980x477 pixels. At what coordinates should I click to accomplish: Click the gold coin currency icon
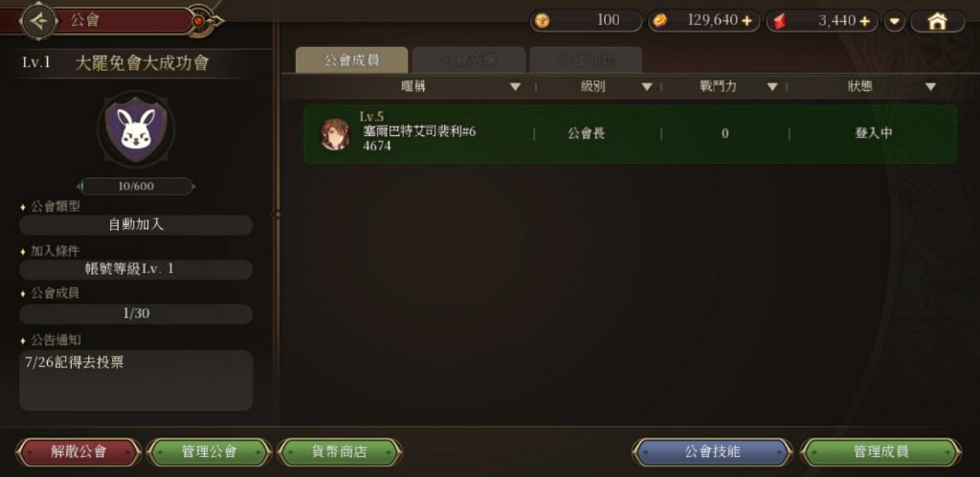(659, 21)
